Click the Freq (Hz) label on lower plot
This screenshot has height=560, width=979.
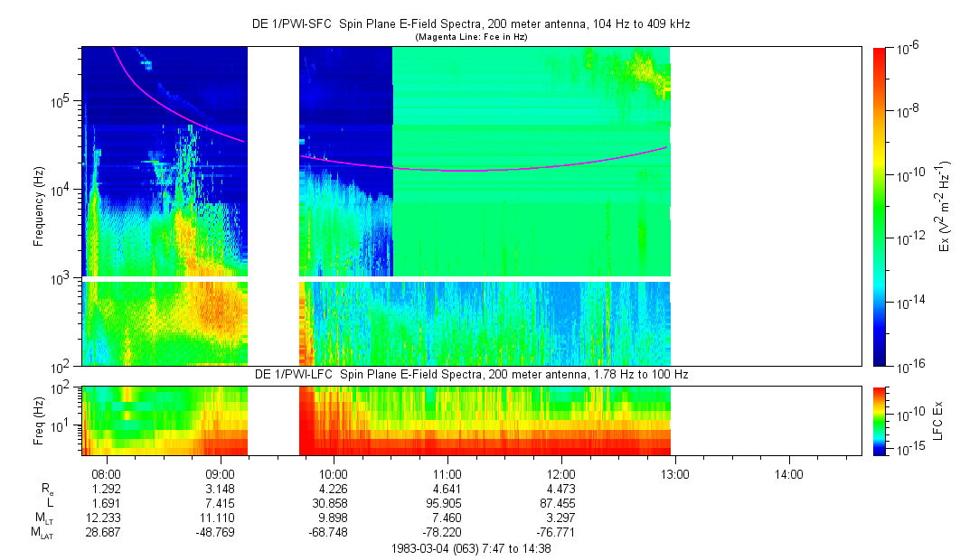tap(39, 420)
